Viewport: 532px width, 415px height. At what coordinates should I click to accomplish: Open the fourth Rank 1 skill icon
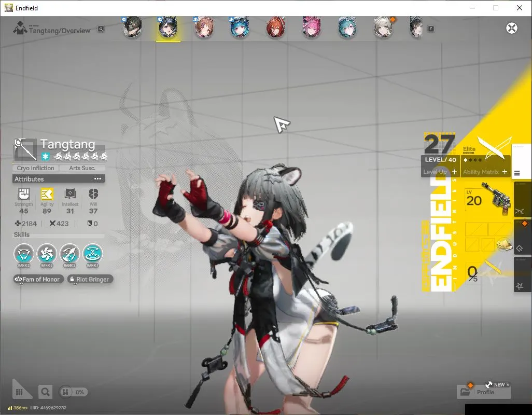pyautogui.click(x=93, y=254)
